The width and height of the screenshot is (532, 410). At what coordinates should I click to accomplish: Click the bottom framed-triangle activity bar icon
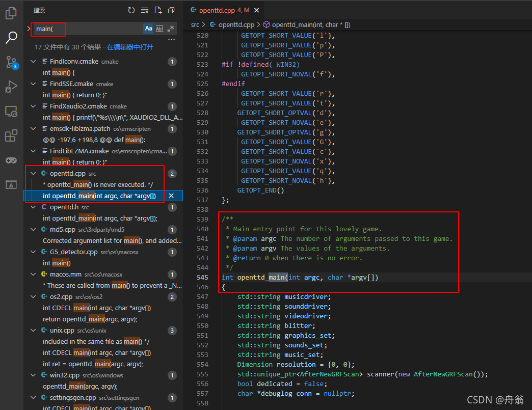pos(11,184)
